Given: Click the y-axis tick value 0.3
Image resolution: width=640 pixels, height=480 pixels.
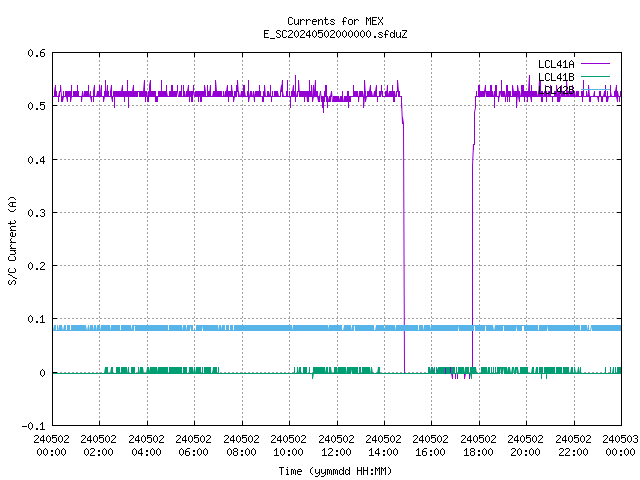Looking at the screenshot, I should 36,213.
